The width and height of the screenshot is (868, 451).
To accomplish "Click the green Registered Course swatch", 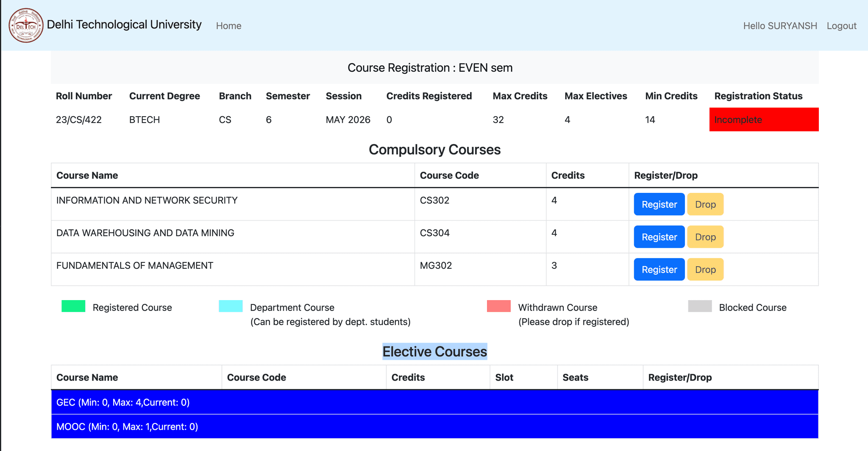I will [x=73, y=306].
